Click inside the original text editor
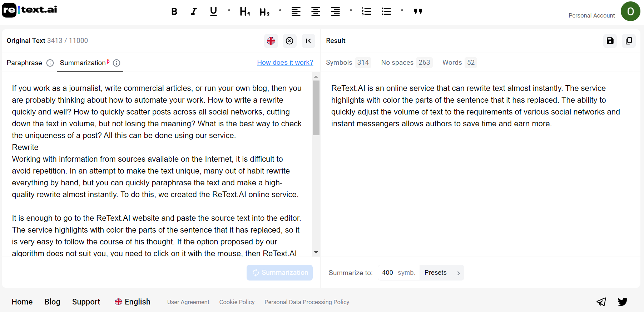This screenshot has height=312, width=644. click(157, 165)
